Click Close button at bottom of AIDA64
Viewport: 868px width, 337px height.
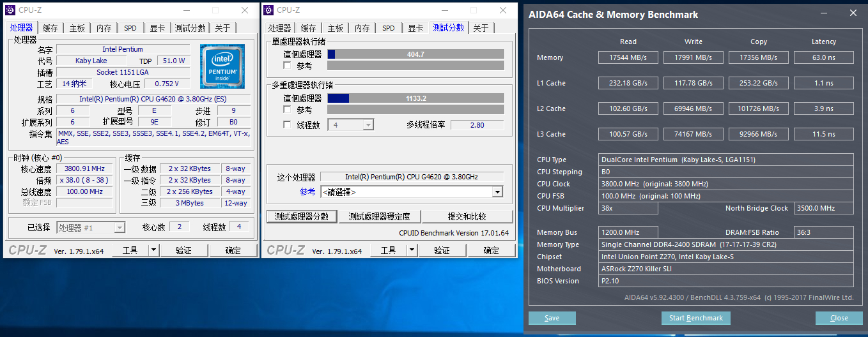(x=839, y=318)
